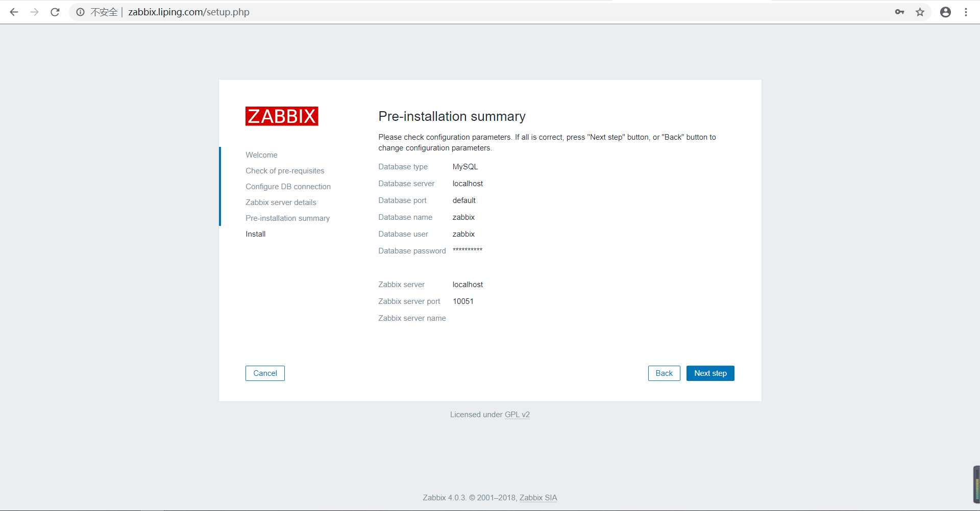Reload the setup page

coord(55,12)
